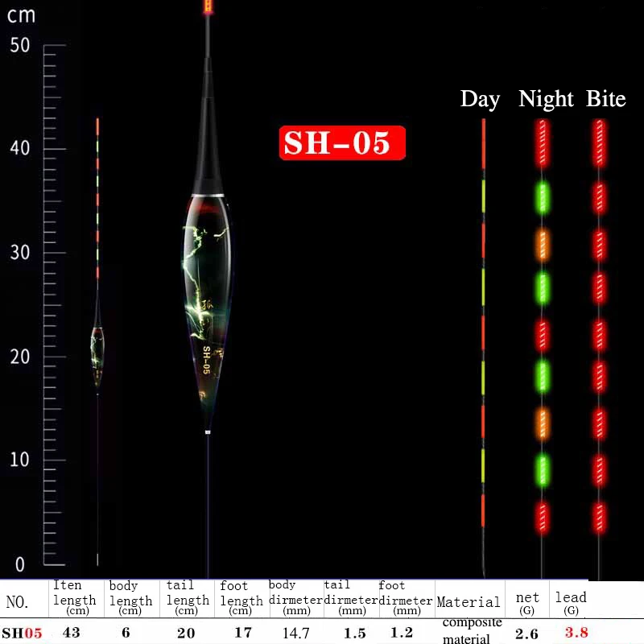The width and height of the screenshot is (644, 644).
Task: Click the "Iten length (cm)" column header
Action: click(x=75, y=598)
